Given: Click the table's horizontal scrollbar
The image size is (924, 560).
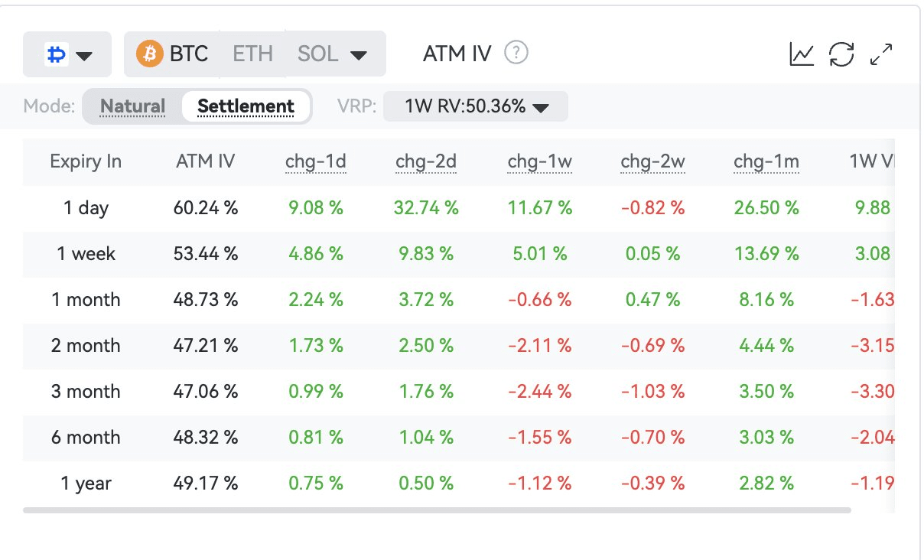Looking at the screenshot, I should coord(437,510).
